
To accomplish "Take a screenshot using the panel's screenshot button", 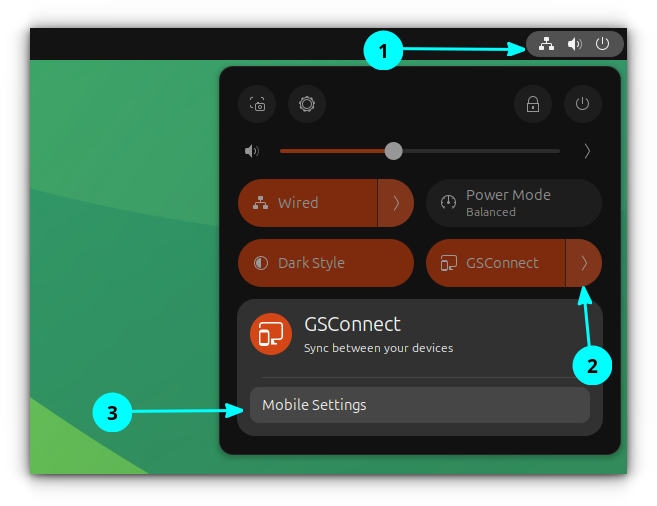I will coord(257,104).
